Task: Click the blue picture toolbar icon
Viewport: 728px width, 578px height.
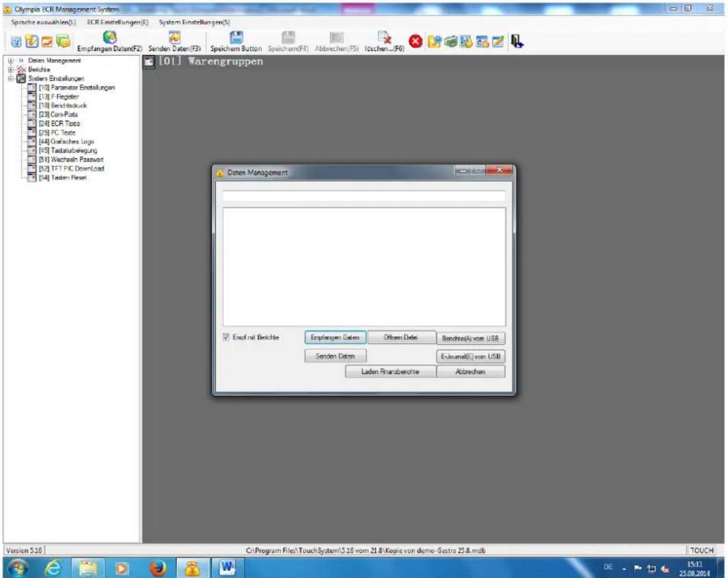Action: 482,42
